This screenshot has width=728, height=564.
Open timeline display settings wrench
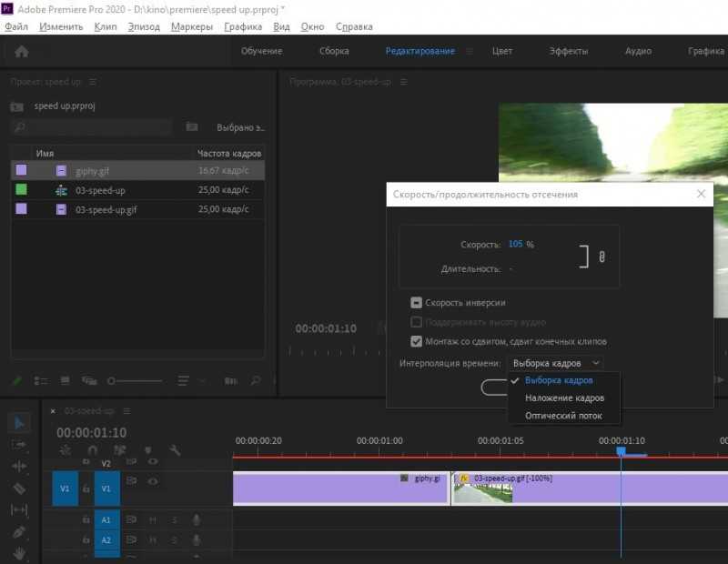click(x=175, y=449)
